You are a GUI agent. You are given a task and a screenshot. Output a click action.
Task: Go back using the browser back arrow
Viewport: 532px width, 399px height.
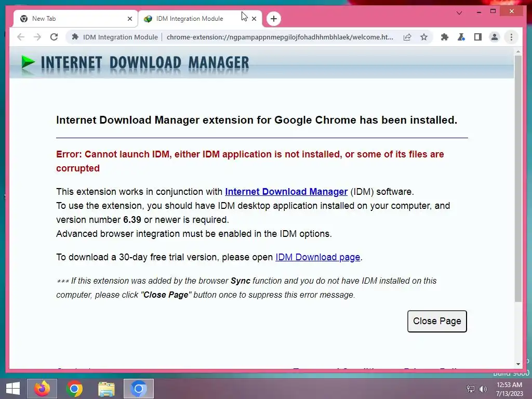point(21,37)
